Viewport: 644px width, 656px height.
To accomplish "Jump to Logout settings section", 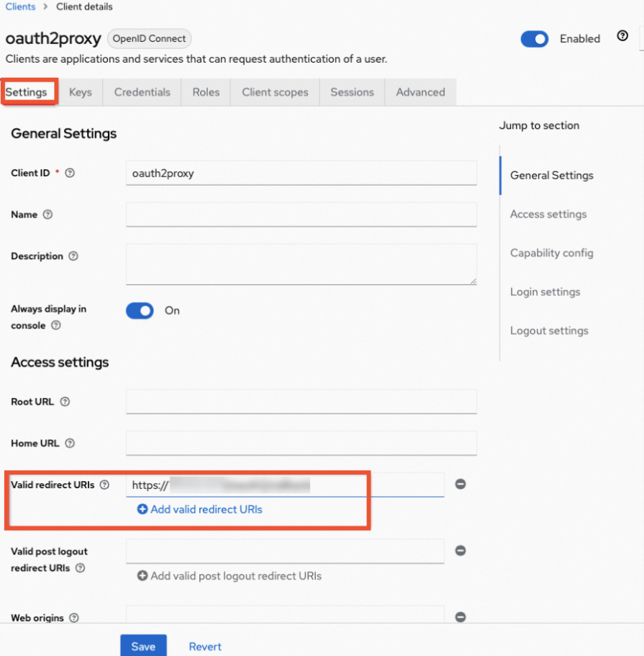I will tap(549, 331).
